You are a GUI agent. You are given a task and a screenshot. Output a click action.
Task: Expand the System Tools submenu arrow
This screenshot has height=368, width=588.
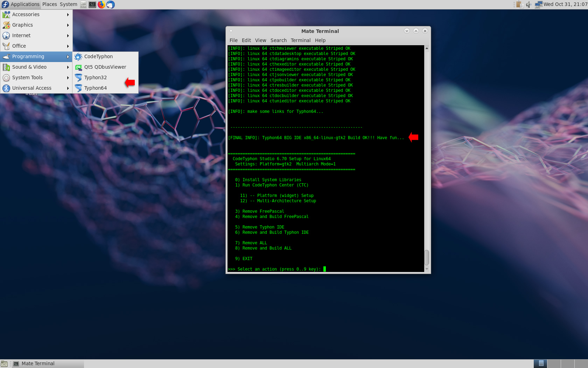pos(68,78)
